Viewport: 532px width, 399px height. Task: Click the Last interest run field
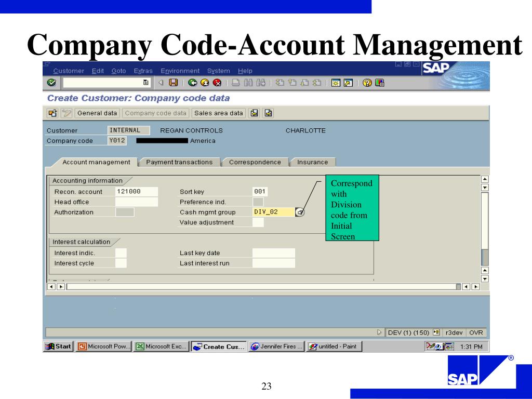point(273,263)
